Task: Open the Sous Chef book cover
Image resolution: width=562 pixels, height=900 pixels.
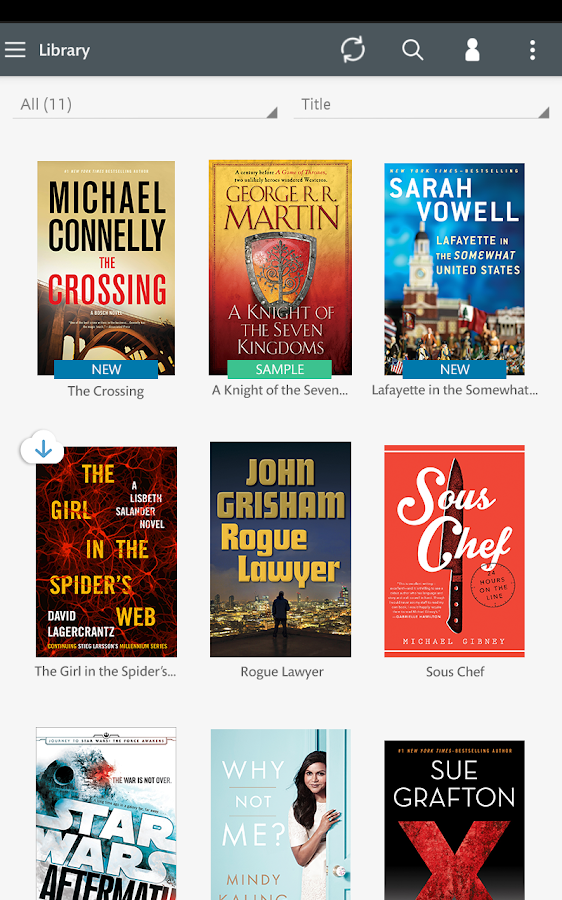Action: tap(454, 551)
